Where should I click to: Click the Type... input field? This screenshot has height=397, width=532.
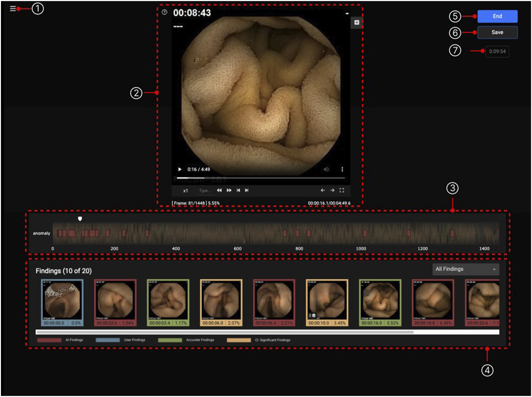205,191
